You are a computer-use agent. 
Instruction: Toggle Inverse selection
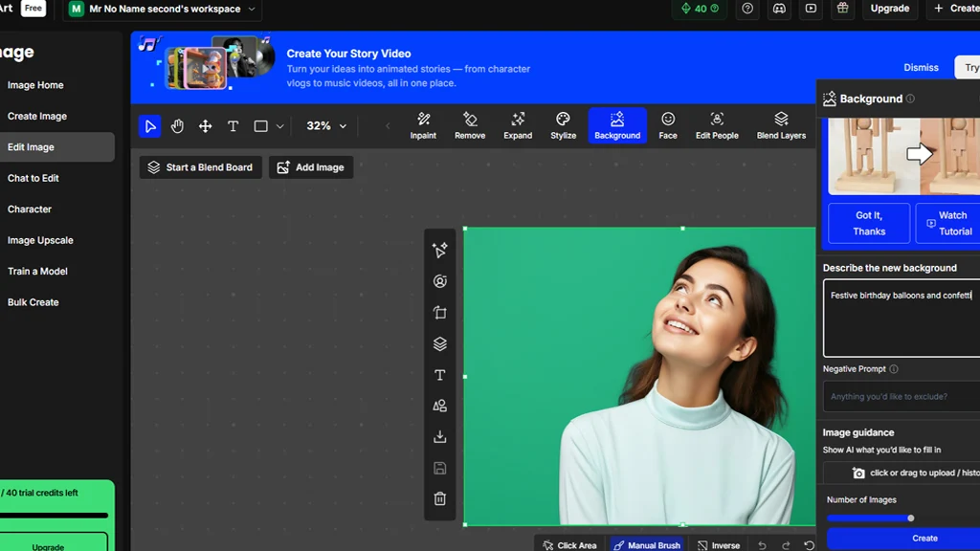[718, 544]
